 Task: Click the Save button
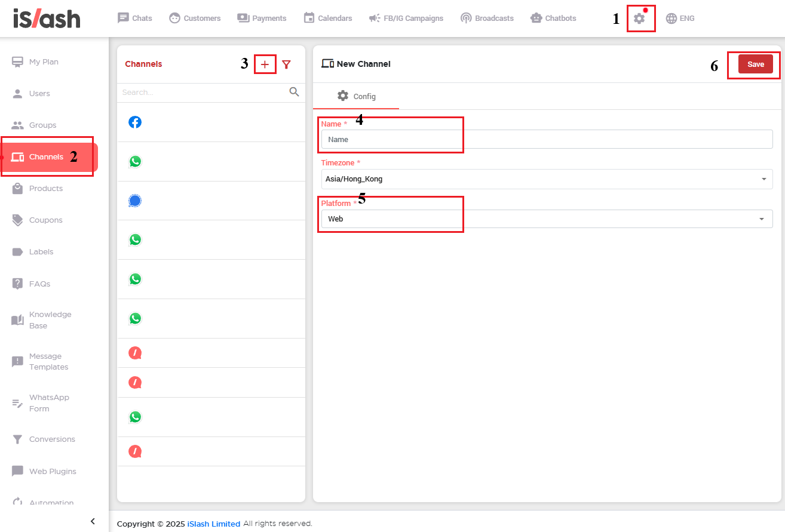(x=755, y=64)
